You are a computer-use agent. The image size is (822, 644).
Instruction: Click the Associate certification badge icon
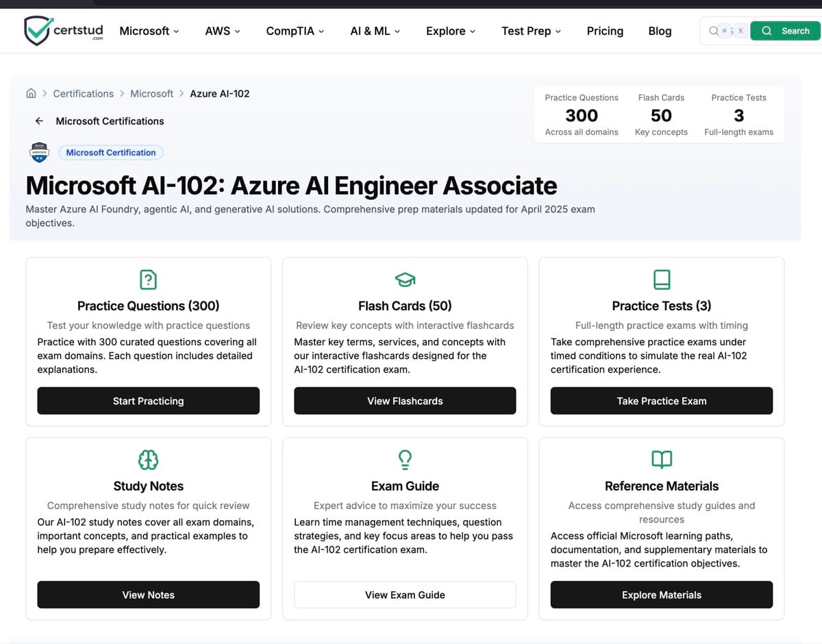click(39, 151)
